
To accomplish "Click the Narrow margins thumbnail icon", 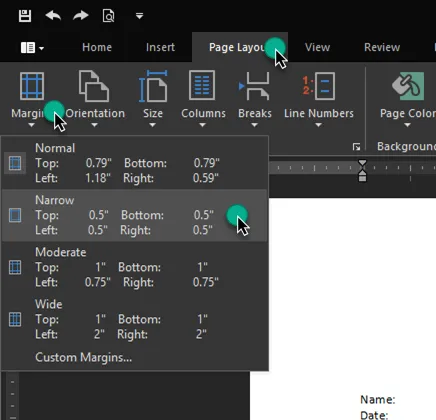I will click(x=15, y=215).
